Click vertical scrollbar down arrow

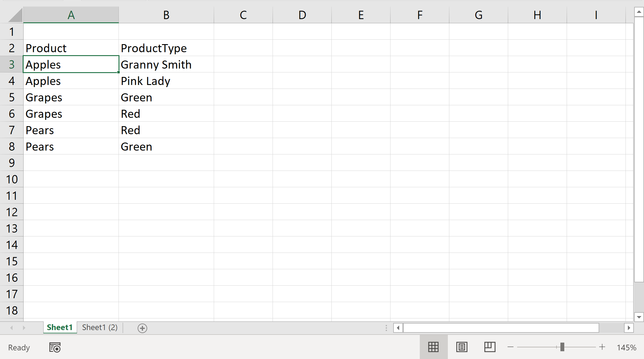(x=639, y=317)
